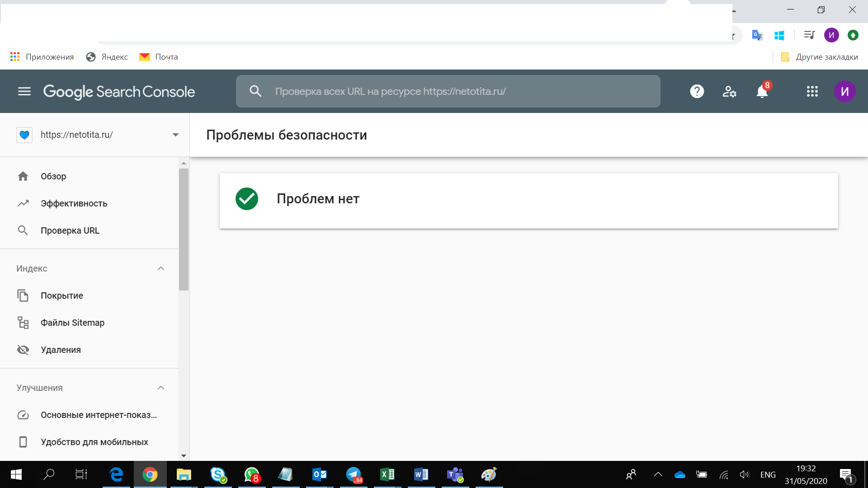Image resolution: width=868 pixels, height=488 pixels.
Task: Open Файлы Sitemap page
Action: pos(72,323)
